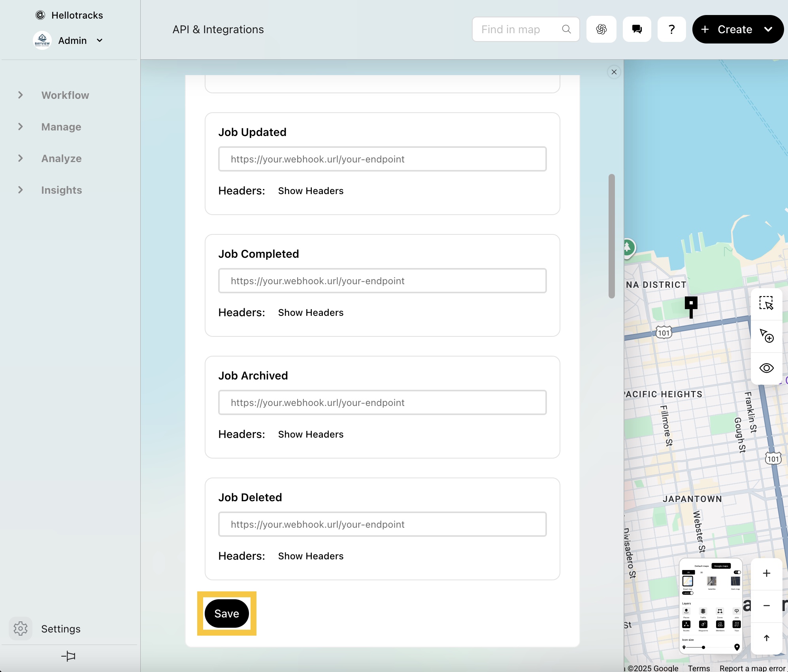
Task: Switch to Default maps tab
Action: (x=701, y=566)
